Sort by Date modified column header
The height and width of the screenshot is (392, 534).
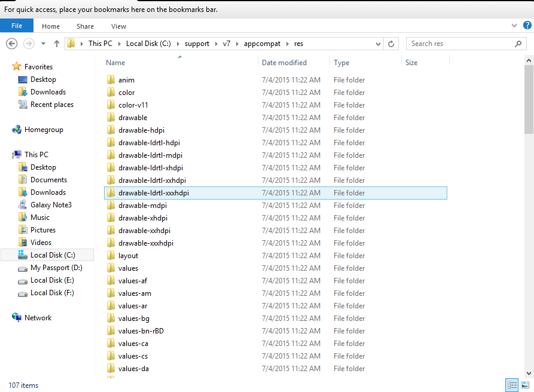pyautogui.click(x=284, y=63)
